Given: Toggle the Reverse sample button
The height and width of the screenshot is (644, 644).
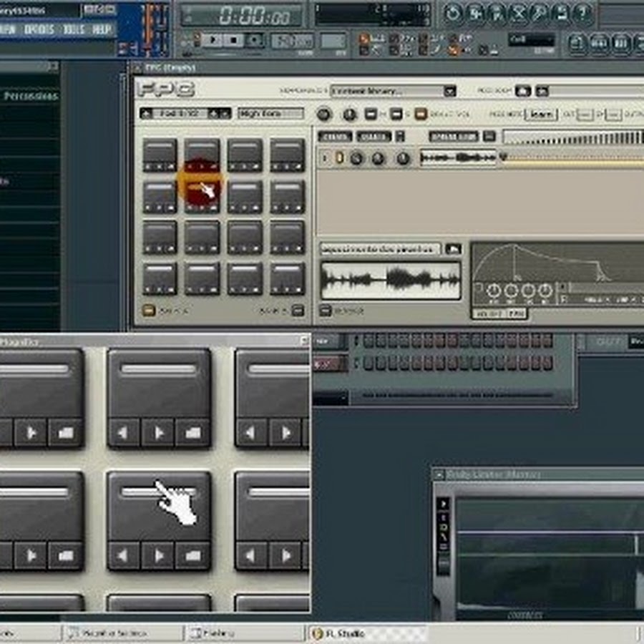Looking at the screenshot, I should click(x=326, y=311).
